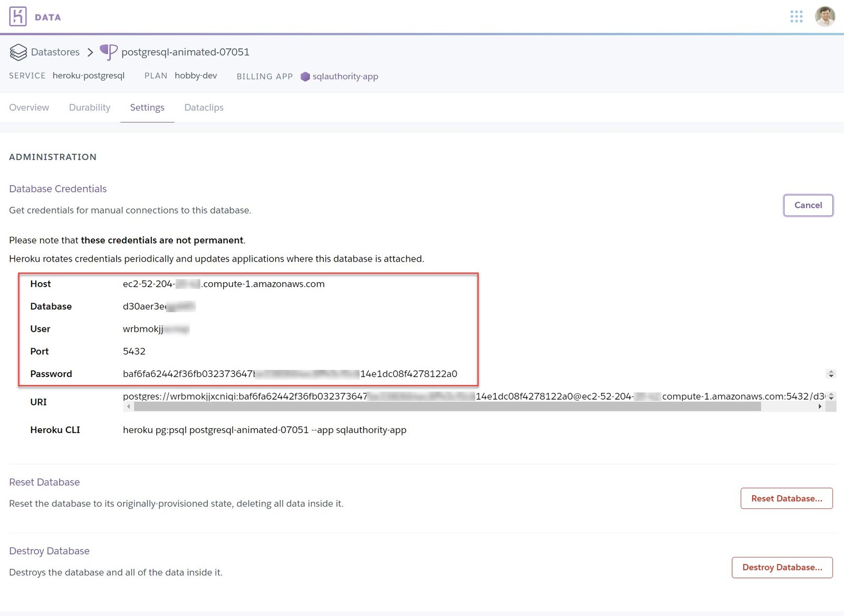The image size is (844, 616).
Task: Click the Heroku CLI label
Action: coord(55,430)
